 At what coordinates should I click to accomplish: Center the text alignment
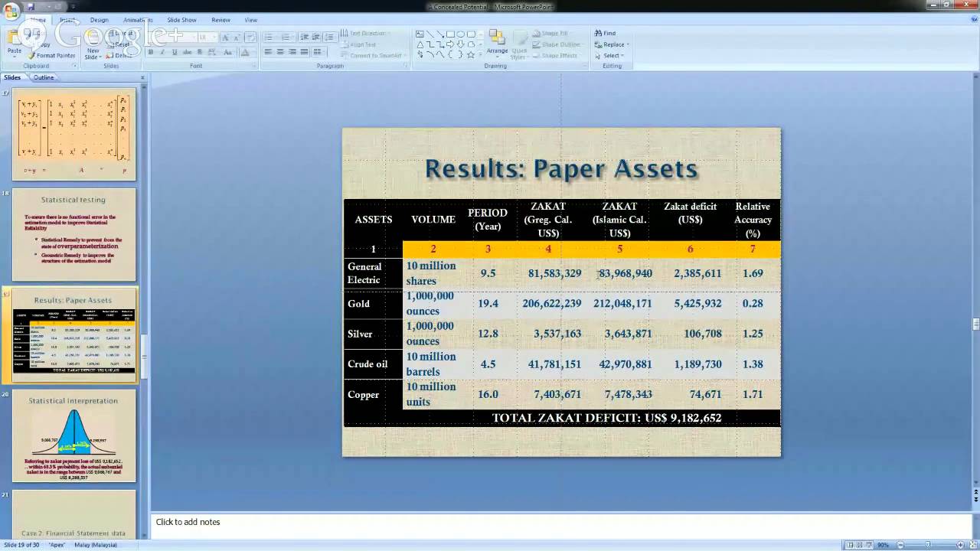point(280,51)
